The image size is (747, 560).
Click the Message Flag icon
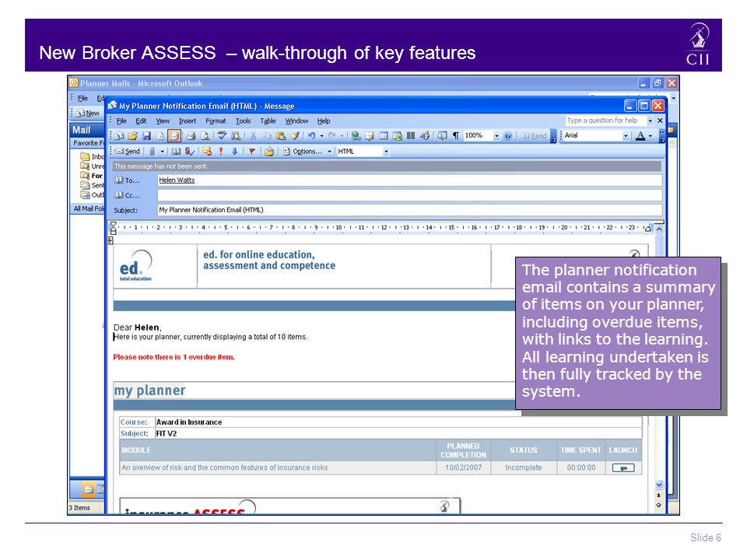tap(252, 152)
